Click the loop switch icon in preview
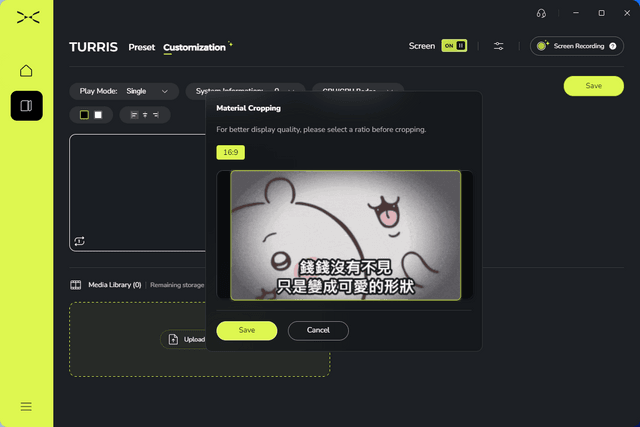640x427 pixels. tap(80, 241)
